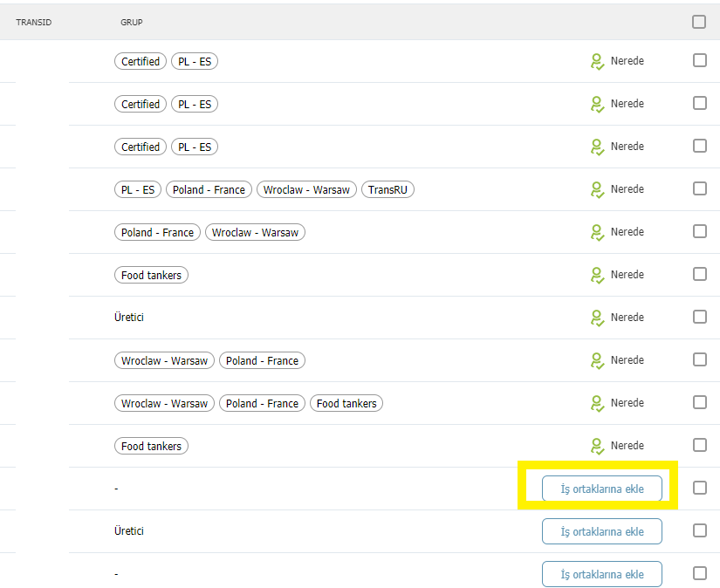Screen dimensions: 720x588
Task: Click Nerede in the row with only Wroclaw - Warsaw and Poland - France
Action: [x=627, y=359]
